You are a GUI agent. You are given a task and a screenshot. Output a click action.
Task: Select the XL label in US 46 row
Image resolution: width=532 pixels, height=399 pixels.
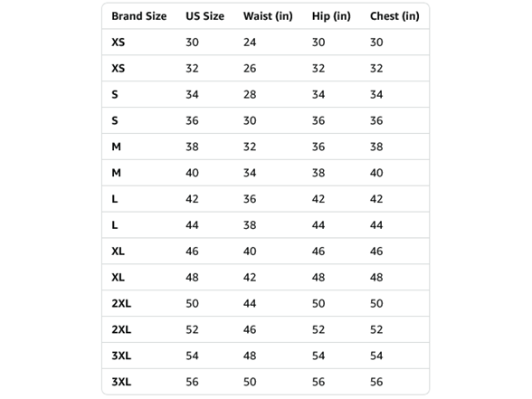point(118,252)
